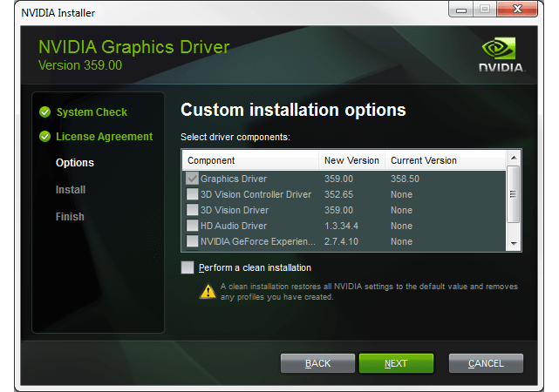The width and height of the screenshot is (559, 392).
Task: Click the component list scroll down arrow
Action: click(514, 244)
